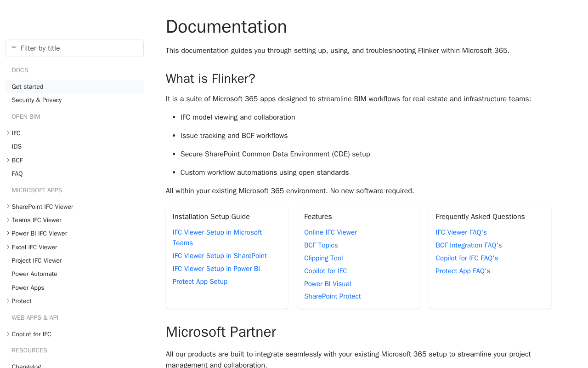
Task: Expand Power BI IFC Viewer section
Action: [x=8, y=233]
